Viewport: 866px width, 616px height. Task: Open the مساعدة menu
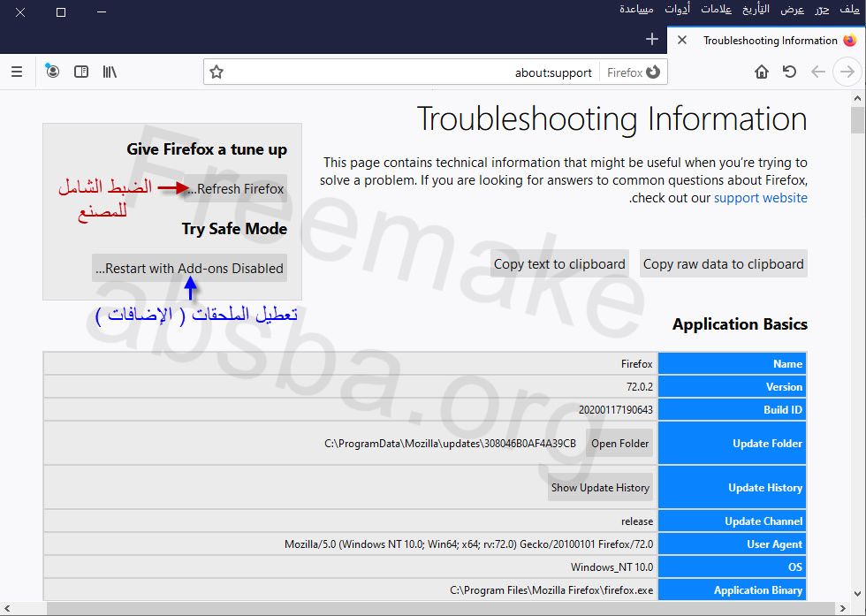pyautogui.click(x=636, y=10)
